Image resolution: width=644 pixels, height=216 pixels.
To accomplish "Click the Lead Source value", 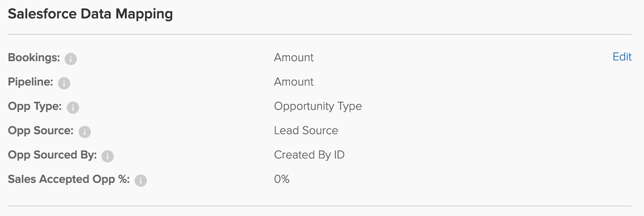I will click(306, 130).
